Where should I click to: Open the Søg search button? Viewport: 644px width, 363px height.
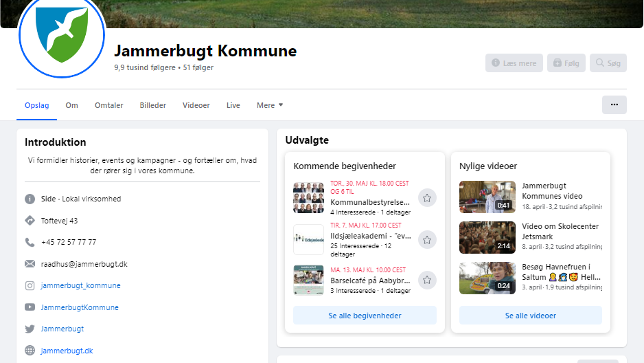(x=608, y=63)
